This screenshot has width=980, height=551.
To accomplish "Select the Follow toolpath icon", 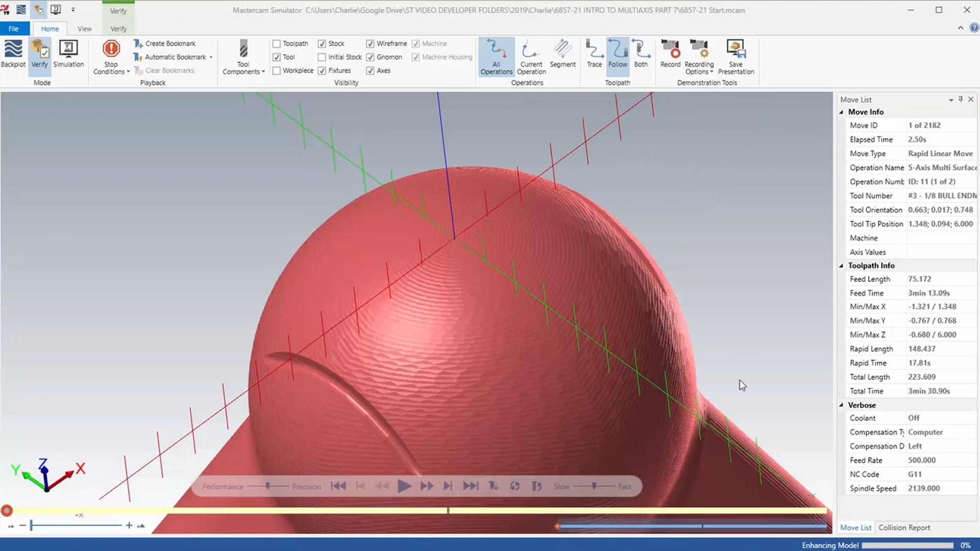I will (x=617, y=54).
